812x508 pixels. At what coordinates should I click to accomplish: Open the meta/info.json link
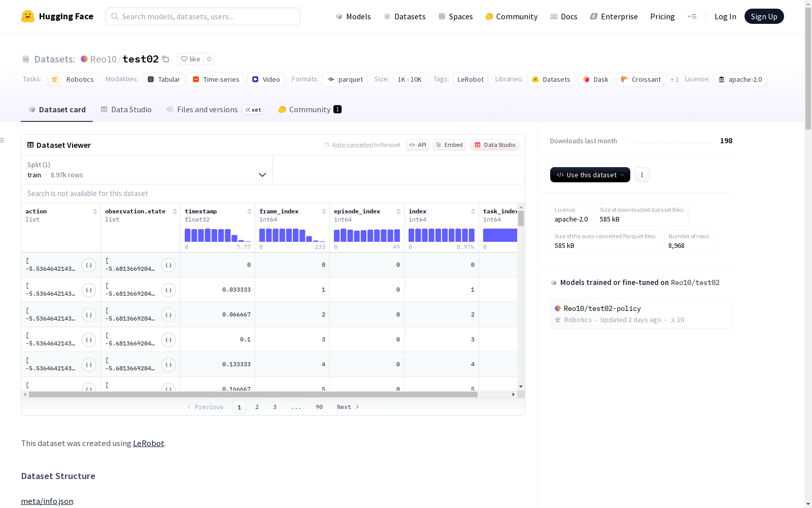click(x=47, y=501)
